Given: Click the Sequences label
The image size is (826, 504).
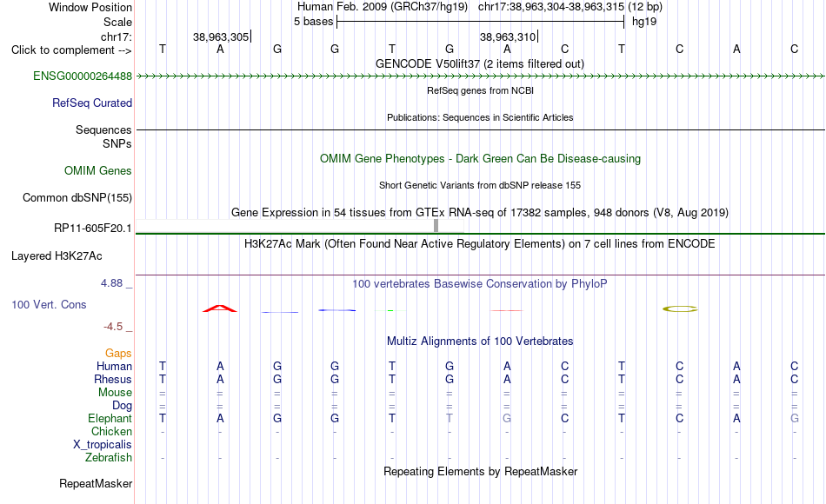Looking at the screenshot, I should click(103, 129).
